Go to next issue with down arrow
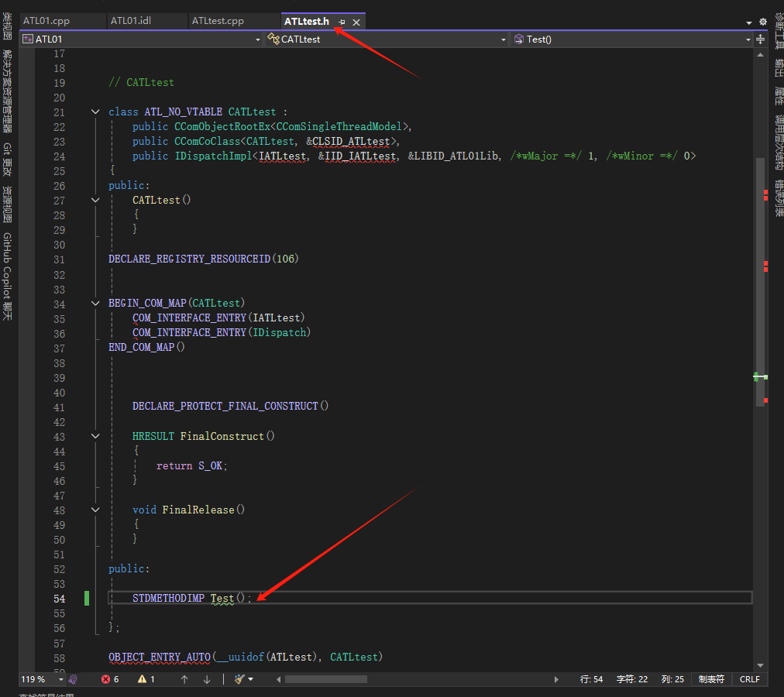This screenshot has width=784, height=697. click(x=207, y=679)
